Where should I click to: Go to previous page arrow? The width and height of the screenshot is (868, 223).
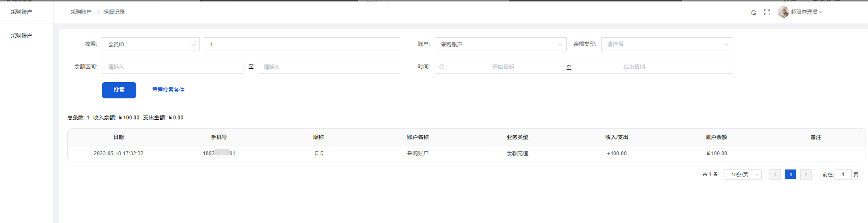775,174
